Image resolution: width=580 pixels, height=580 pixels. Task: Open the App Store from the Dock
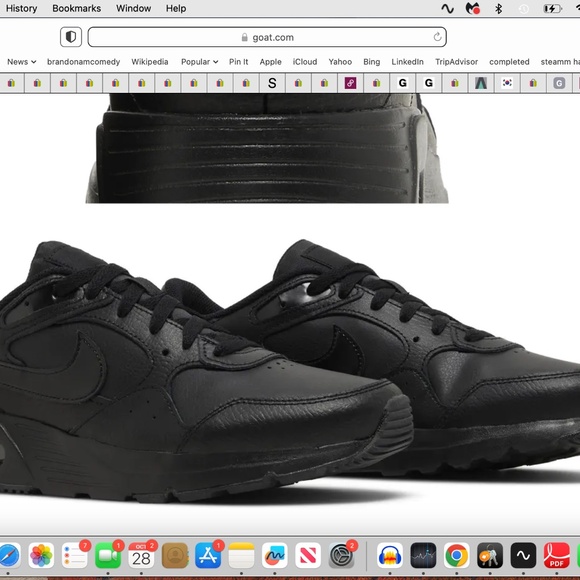(x=208, y=555)
